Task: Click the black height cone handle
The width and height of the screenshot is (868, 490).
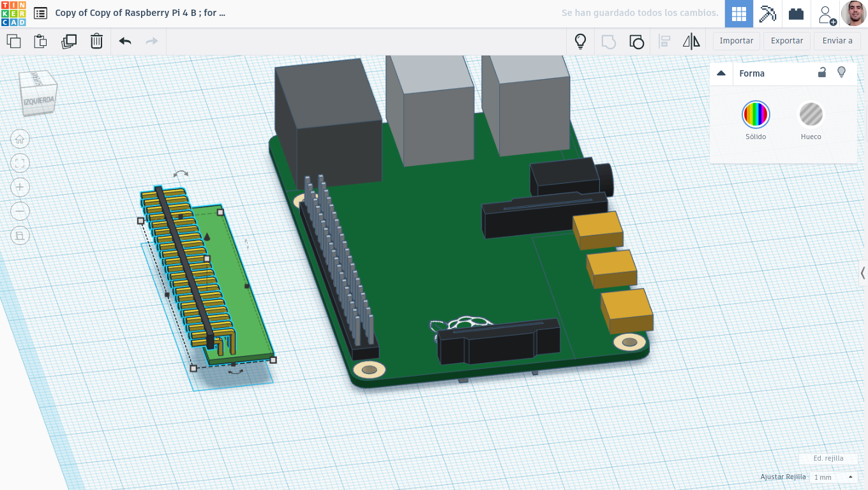Action: 207,237
